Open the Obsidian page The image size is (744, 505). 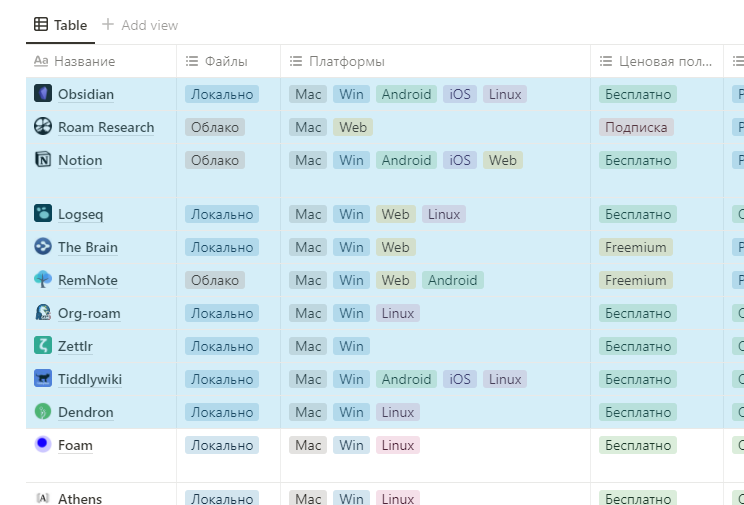[x=86, y=94]
